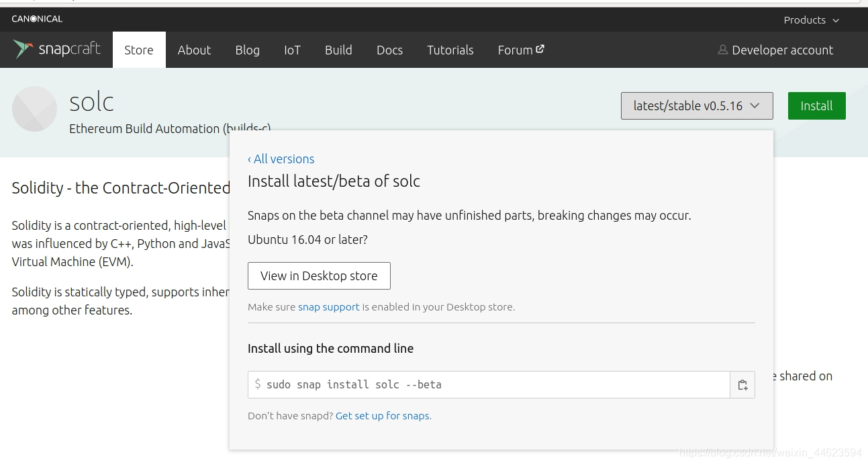Select the Store tab

click(139, 50)
